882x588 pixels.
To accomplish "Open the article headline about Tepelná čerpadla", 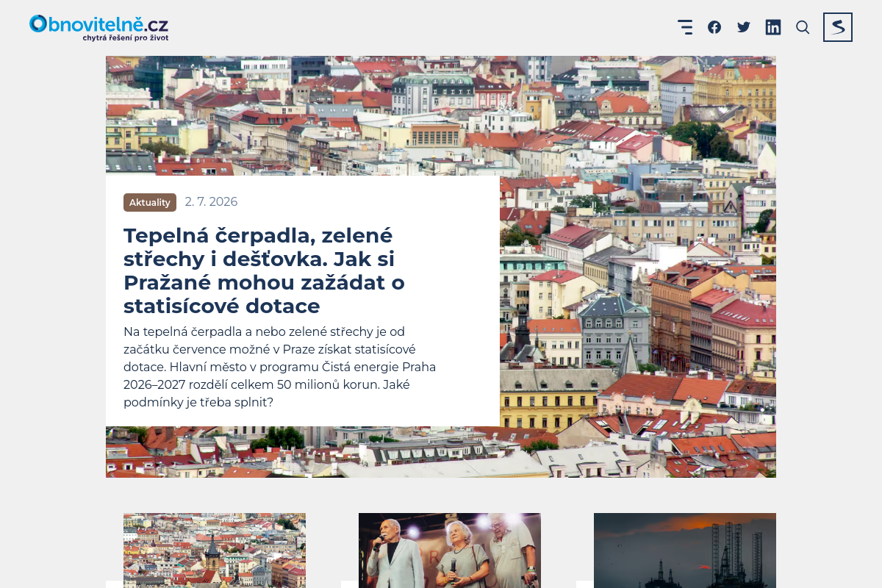I will click(265, 270).
